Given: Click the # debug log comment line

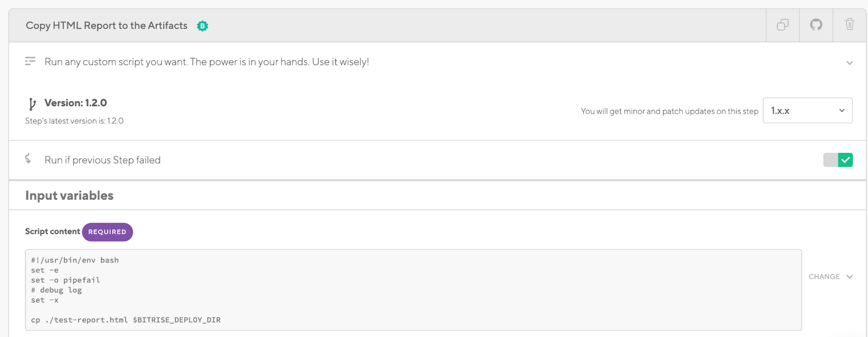Looking at the screenshot, I should [56, 290].
